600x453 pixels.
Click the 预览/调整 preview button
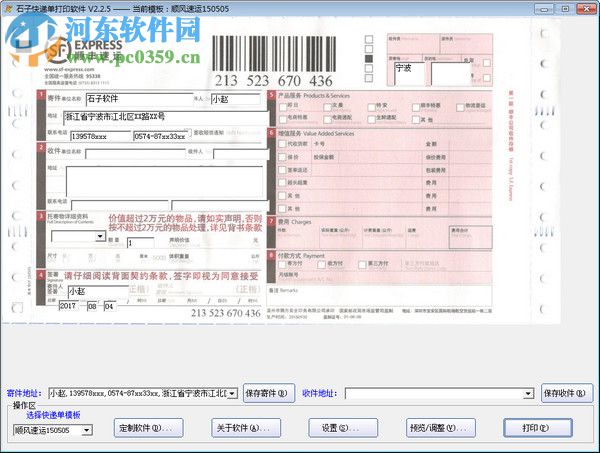(440, 428)
